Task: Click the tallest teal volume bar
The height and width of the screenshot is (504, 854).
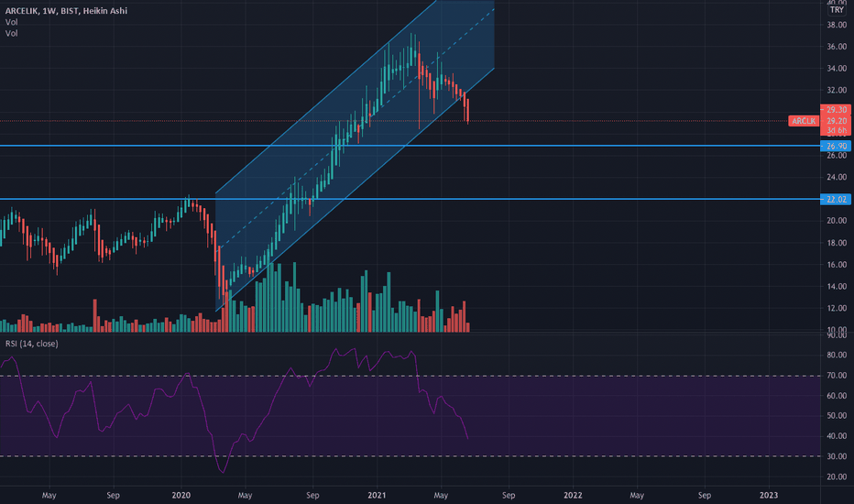Action: [x=295, y=298]
